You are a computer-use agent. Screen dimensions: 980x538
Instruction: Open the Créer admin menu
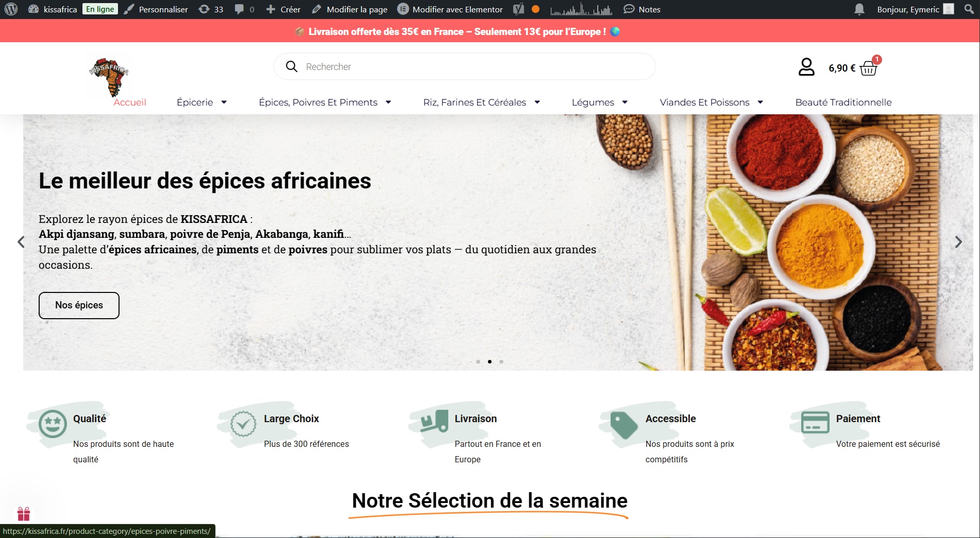(x=283, y=9)
